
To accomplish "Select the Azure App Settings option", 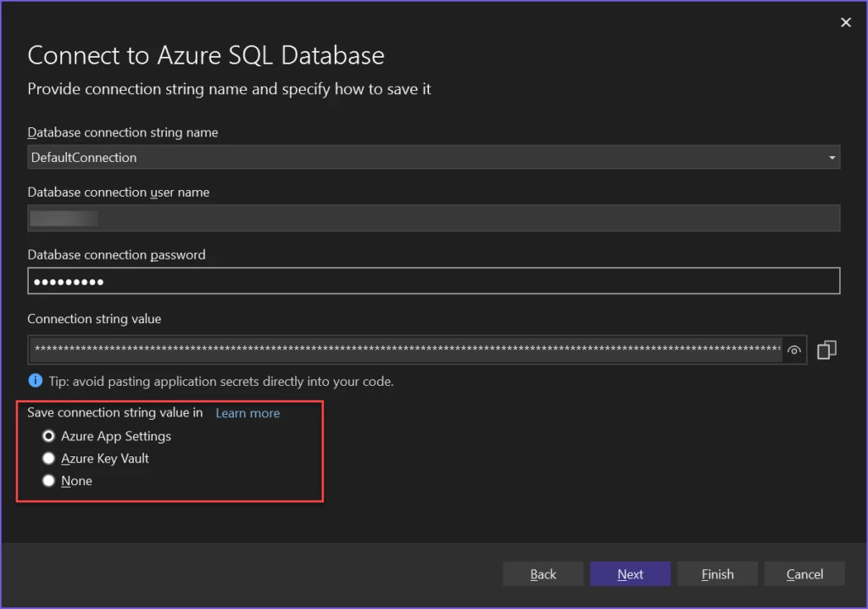I will pyautogui.click(x=48, y=436).
